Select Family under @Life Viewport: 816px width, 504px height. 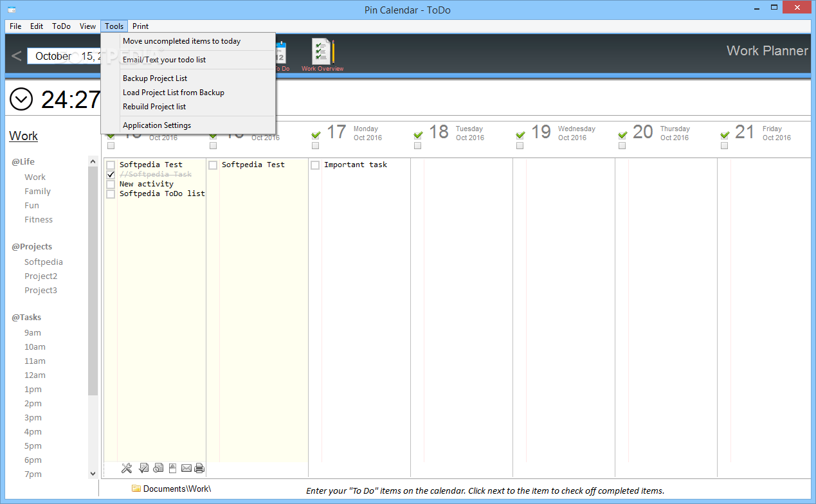point(37,192)
